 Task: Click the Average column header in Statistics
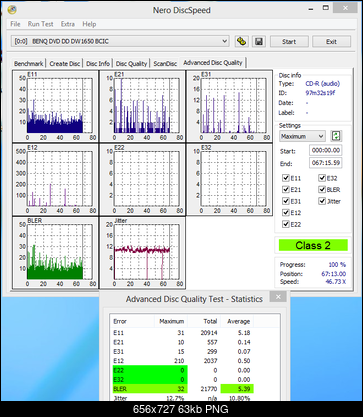[237, 321]
